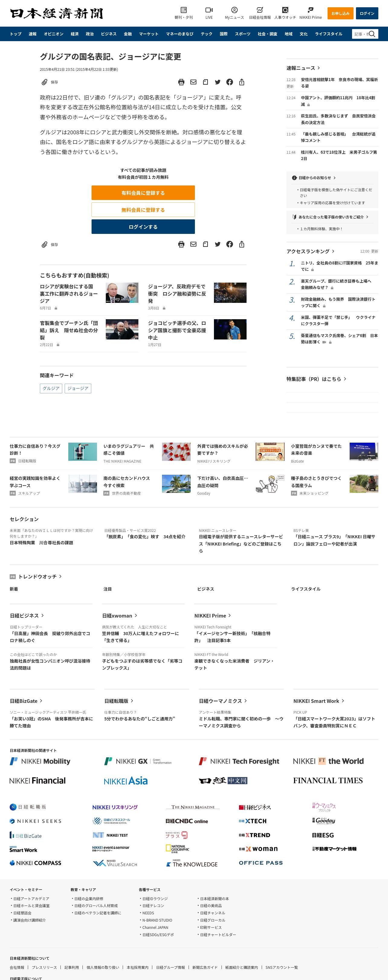This screenshot has width=388, height=980.
Task: Click the bottom email share icon
Action: tap(193, 244)
